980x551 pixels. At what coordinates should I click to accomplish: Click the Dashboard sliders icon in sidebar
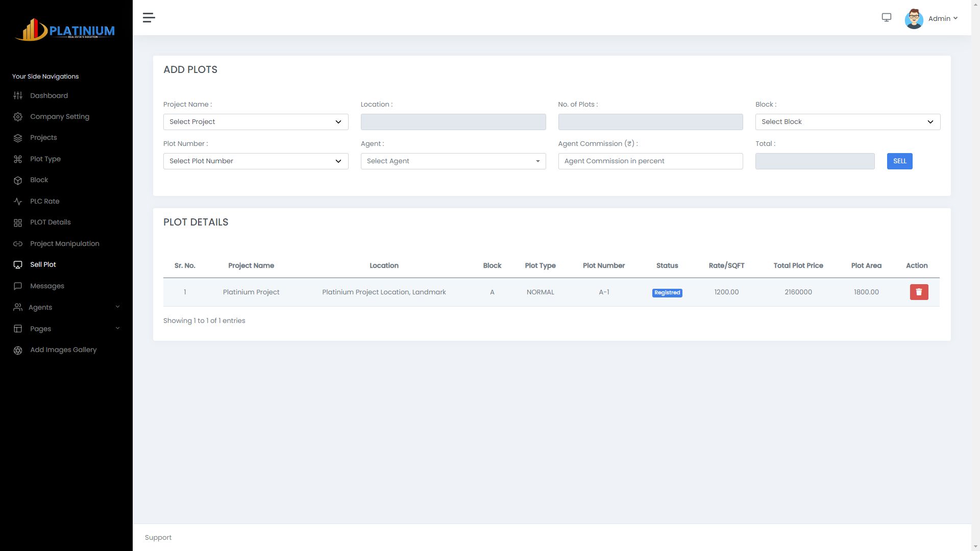point(18,96)
